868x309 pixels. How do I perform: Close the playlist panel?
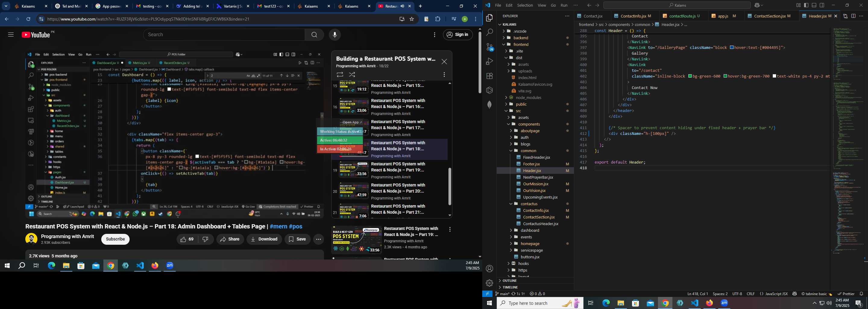444,62
